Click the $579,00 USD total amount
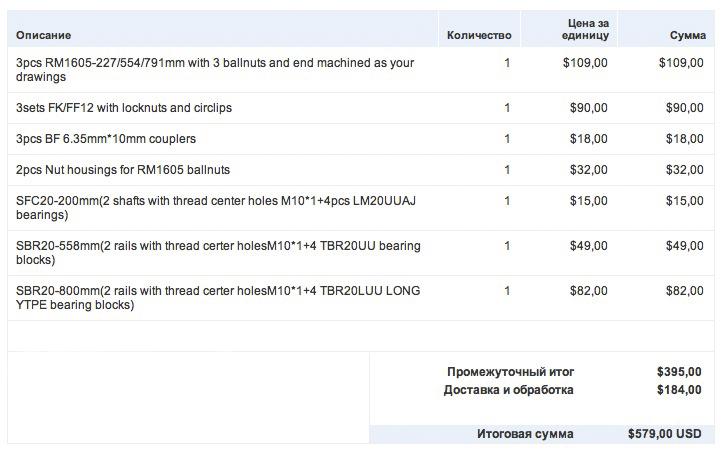721x452 pixels. tap(664, 434)
